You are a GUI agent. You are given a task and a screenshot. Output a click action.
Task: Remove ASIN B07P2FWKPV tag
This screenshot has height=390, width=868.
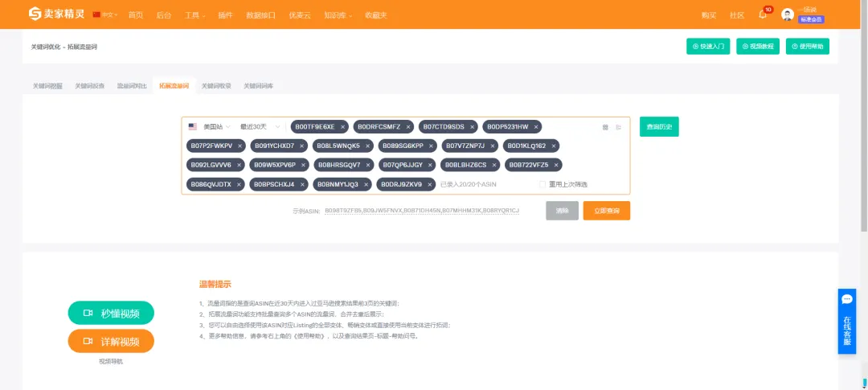point(240,146)
